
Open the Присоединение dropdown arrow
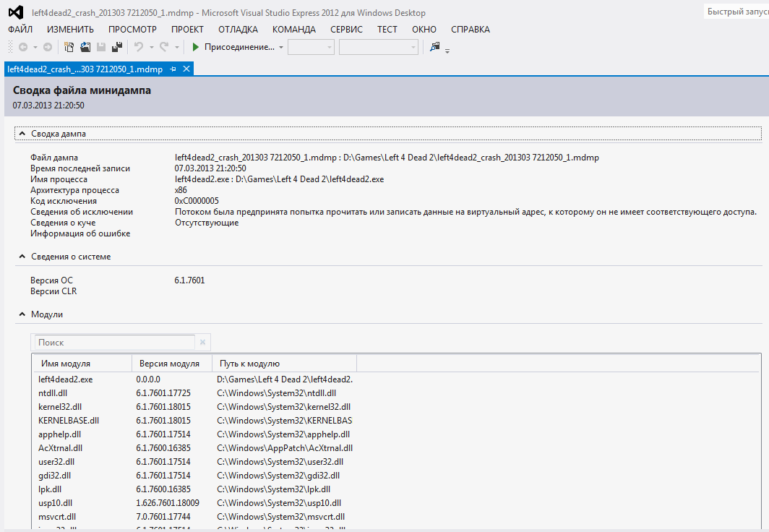281,48
